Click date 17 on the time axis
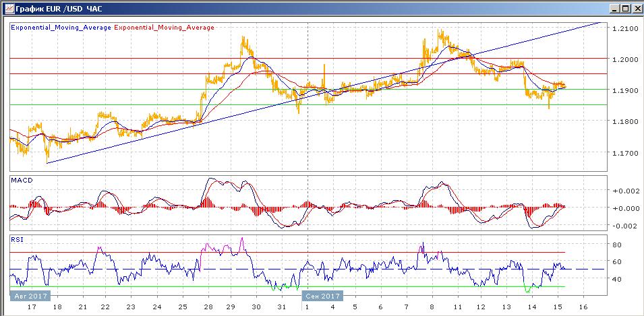This screenshot has height=316, width=644. point(31,307)
